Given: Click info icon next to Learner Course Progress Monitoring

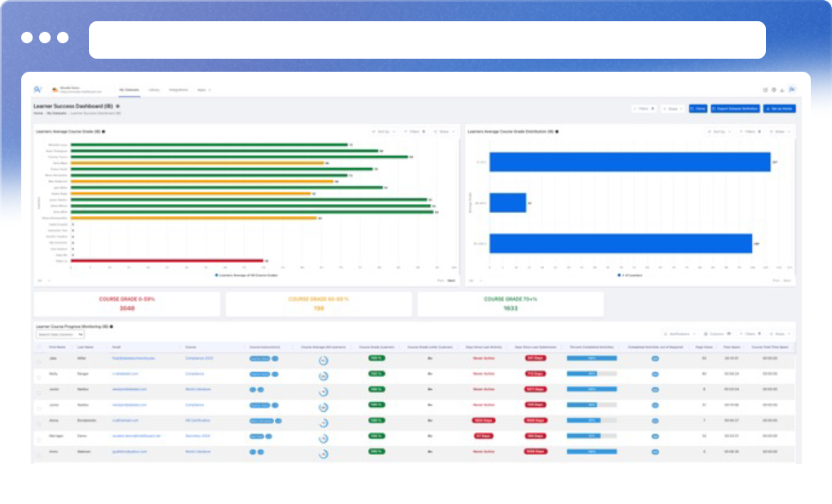Looking at the screenshot, I should (x=112, y=327).
